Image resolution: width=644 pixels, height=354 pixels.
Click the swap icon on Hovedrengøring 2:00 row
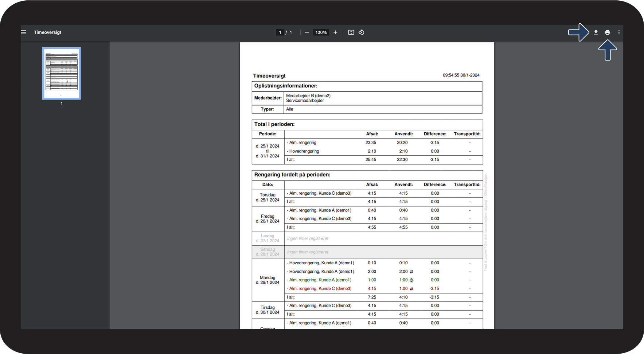(411, 272)
